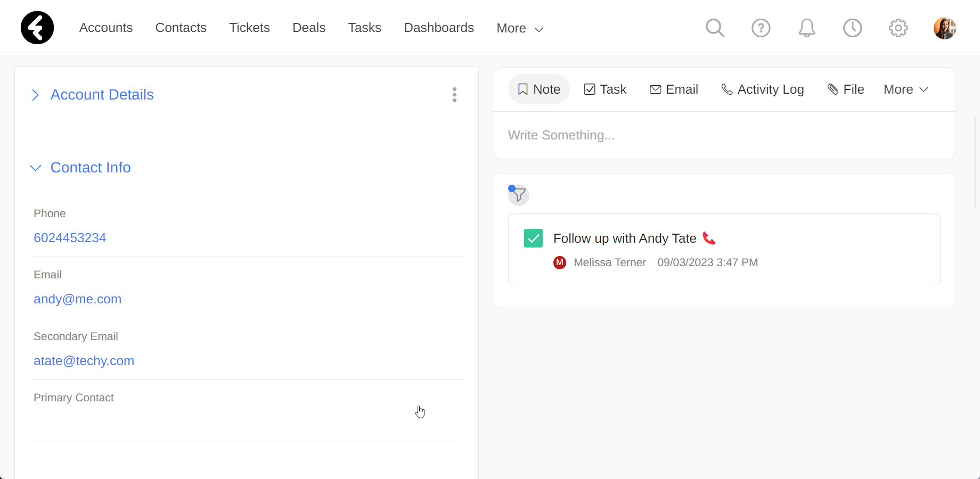Go to the Dashboards menu
Image resolution: width=980 pixels, height=479 pixels.
439,28
